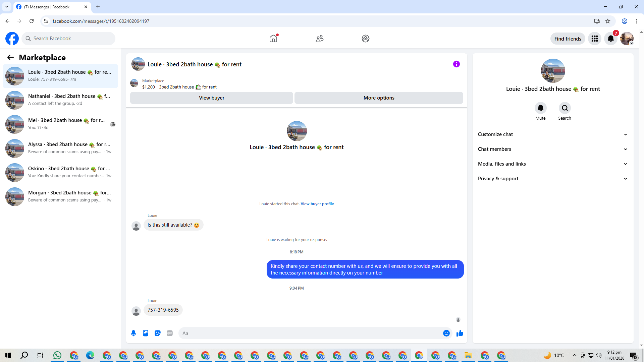Open File Explorer from the taskbar
This screenshot has width=644, height=362.
(x=468, y=355)
